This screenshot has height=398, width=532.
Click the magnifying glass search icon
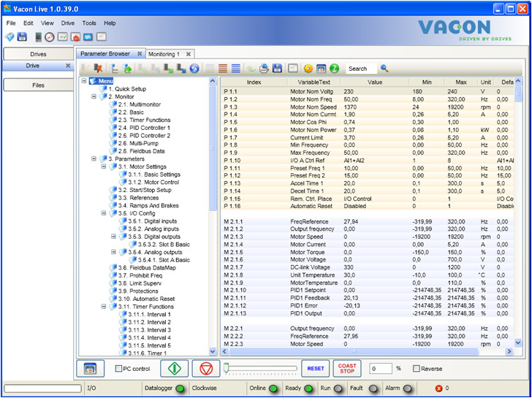(x=384, y=68)
